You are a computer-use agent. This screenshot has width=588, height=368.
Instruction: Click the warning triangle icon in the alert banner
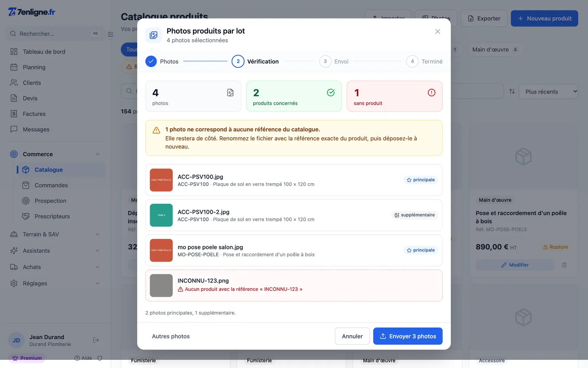[156, 130]
